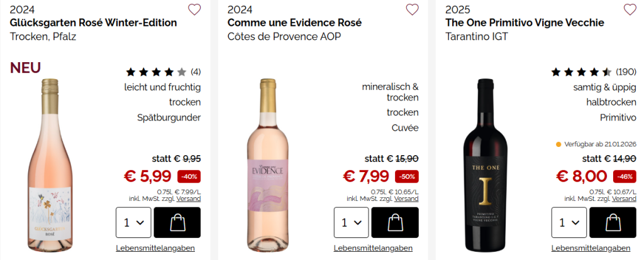Change quantity for The One Primitivo
This screenshot has width=644, height=260.
coord(569,222)
